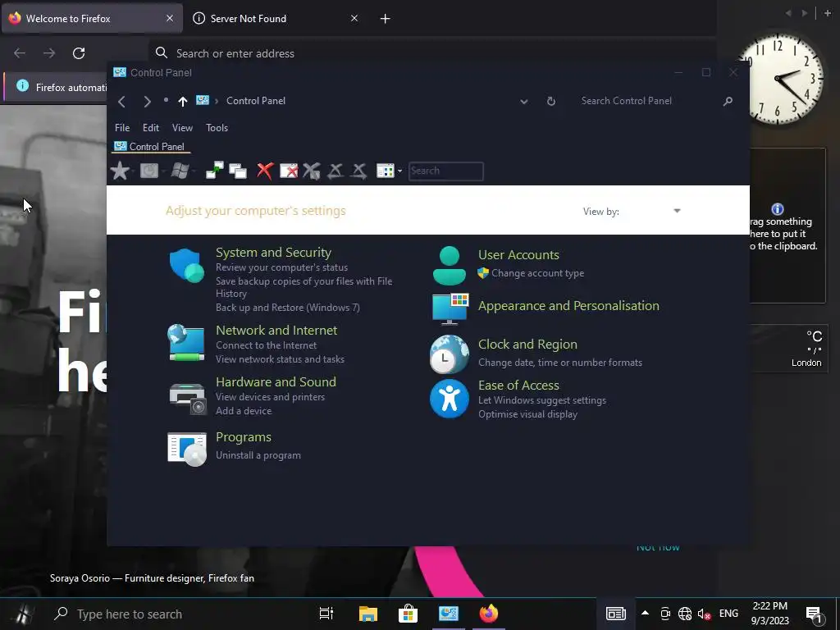
Task: Click the close tabs to left icon
Action: 336,171
